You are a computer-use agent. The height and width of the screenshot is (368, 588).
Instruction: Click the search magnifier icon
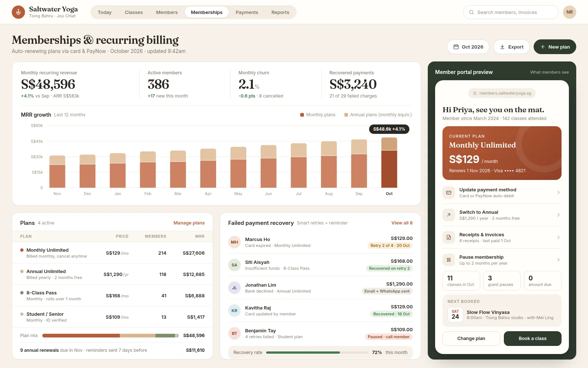pos(472,12)
